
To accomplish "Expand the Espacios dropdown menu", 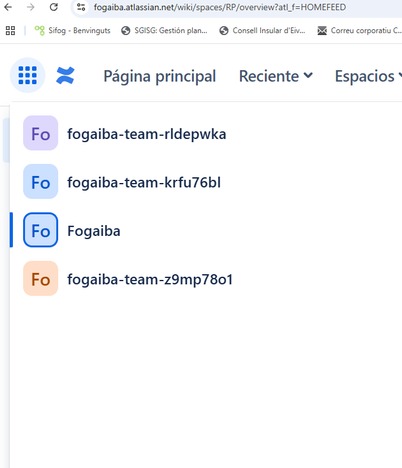I will tap(368, 76).
